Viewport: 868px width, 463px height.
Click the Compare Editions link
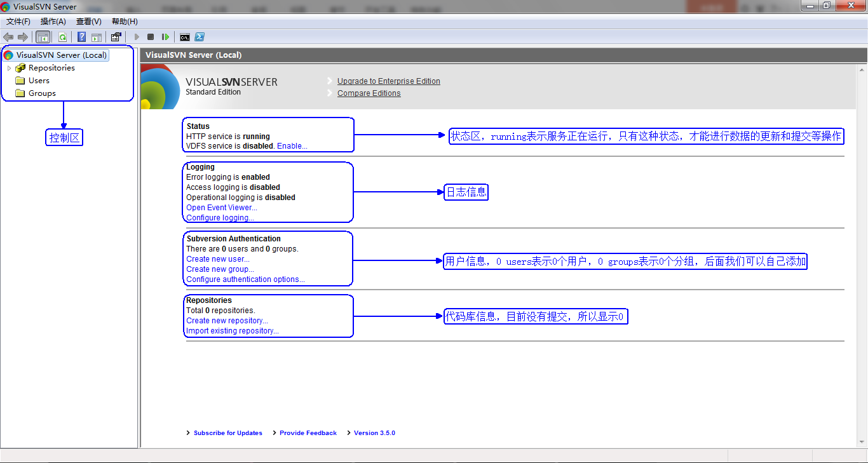coord(369,93)
